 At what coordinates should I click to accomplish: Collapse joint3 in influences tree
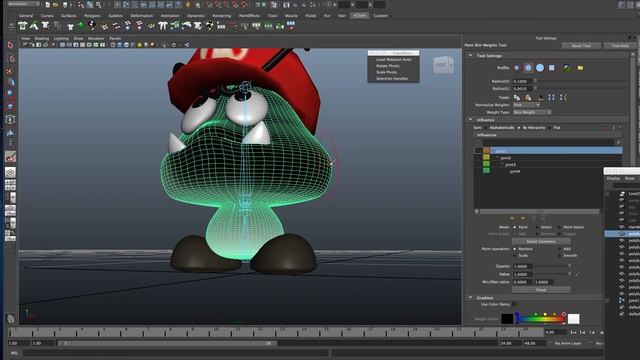pos(502,164)
